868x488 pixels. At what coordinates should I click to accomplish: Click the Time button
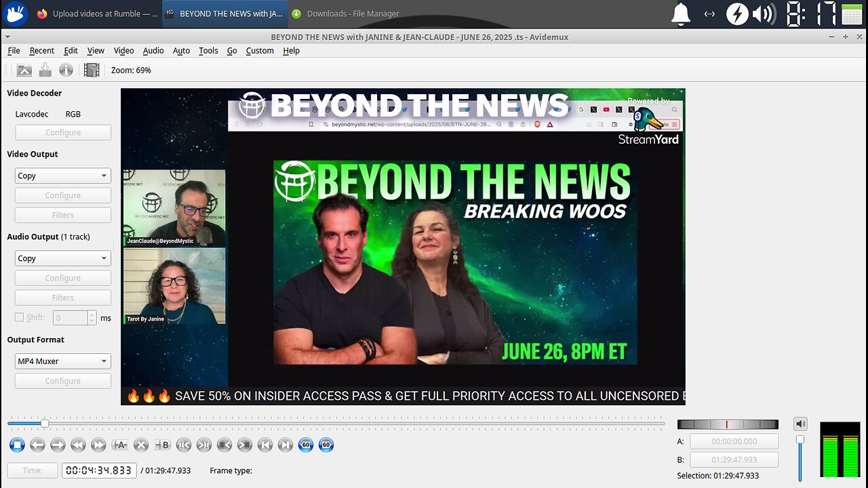pyautogui.click(x=33, y=470)
